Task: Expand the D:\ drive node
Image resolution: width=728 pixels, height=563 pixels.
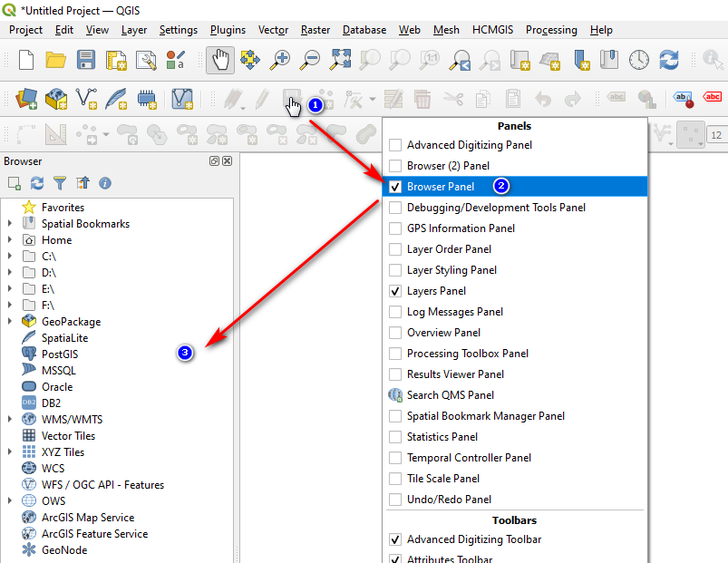Action: click(10, 272)
